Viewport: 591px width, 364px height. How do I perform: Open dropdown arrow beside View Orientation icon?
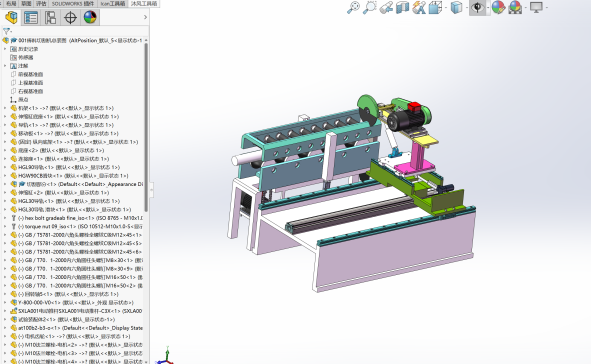pyautogui.click(x=446, y=8)
